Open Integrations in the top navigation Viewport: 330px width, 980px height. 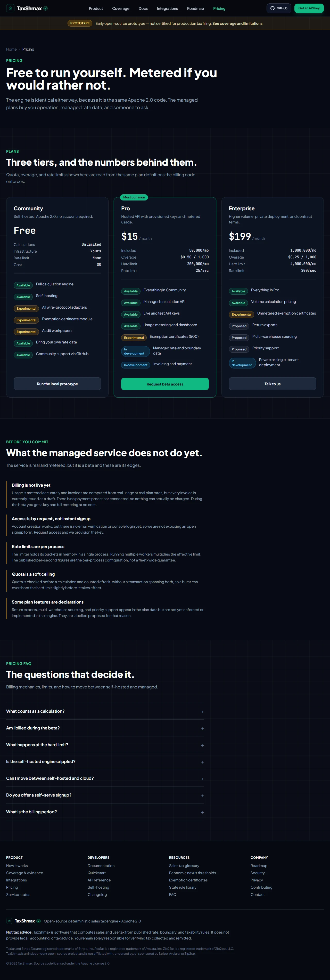167,8
